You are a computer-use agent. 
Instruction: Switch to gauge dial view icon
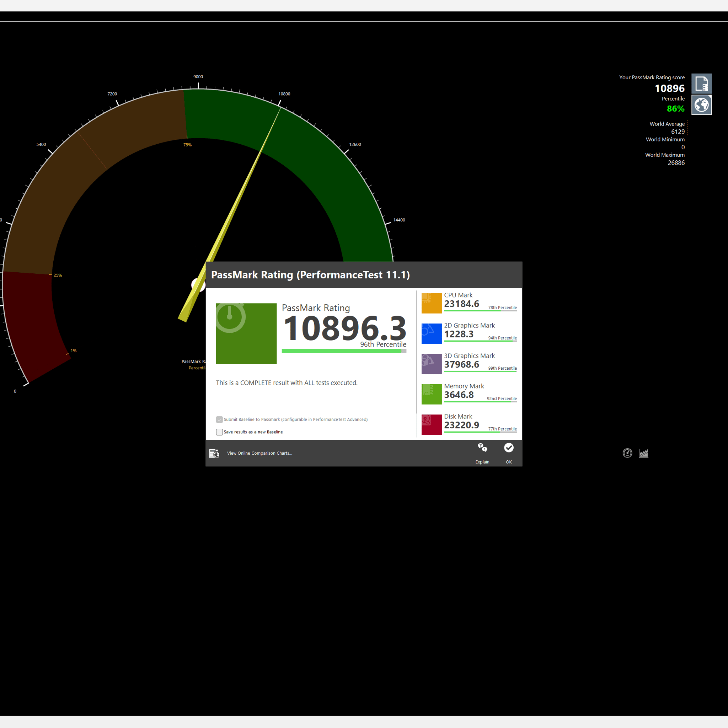[627, 453]
